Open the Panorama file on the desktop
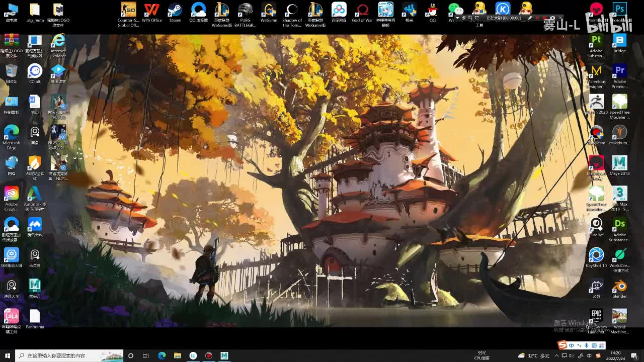This screenshot has height=362, width=644. pos(35,316)
